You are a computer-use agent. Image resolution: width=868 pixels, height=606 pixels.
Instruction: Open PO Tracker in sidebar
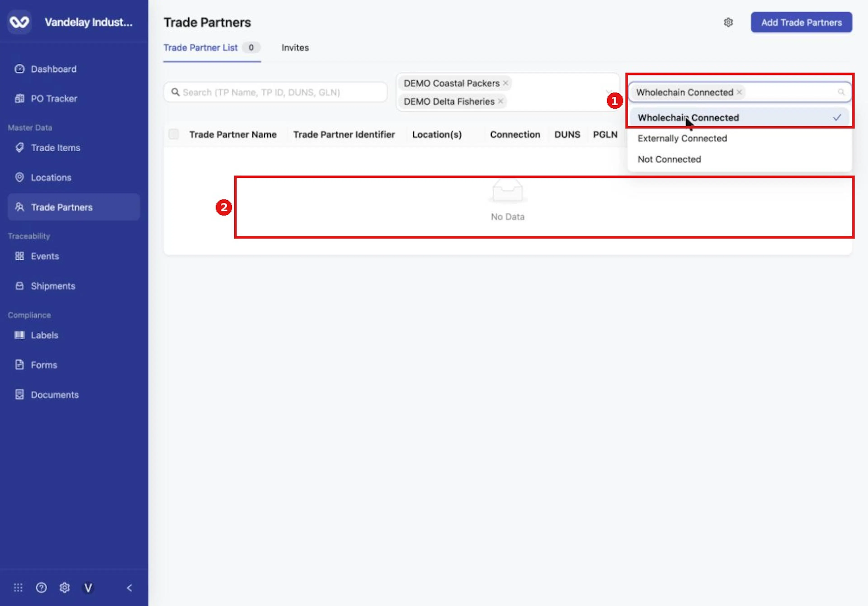pyautogui.click(x=54, y=99)
